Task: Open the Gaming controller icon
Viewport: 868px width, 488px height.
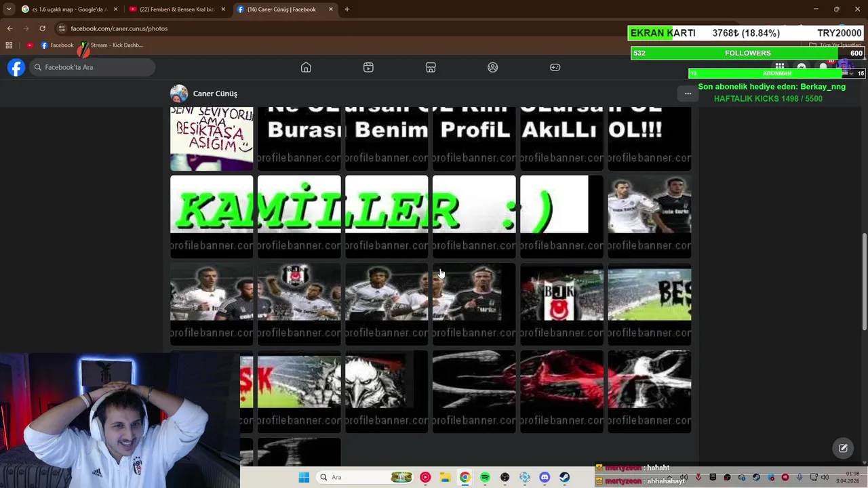Action: pyautogui.click(x=555, y=67)
